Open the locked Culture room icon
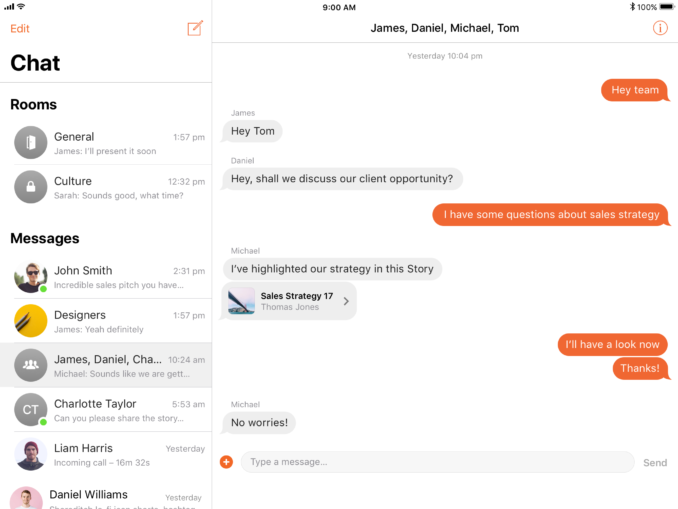This screenshot has height=509, width=678. coord(31,187)
